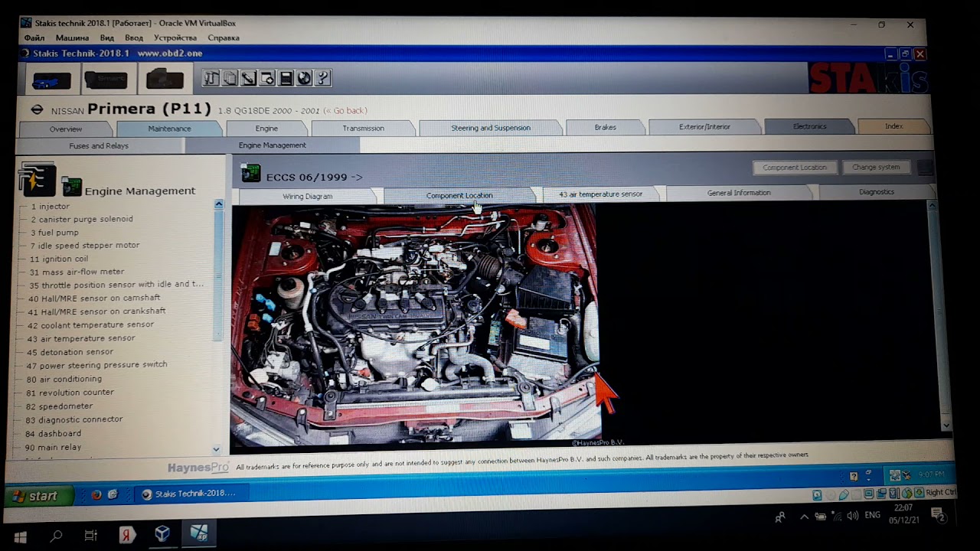Select 45 detonation sensor item
Image resolution: width=980 pixels, height=551 pixels.
[70, 352]
